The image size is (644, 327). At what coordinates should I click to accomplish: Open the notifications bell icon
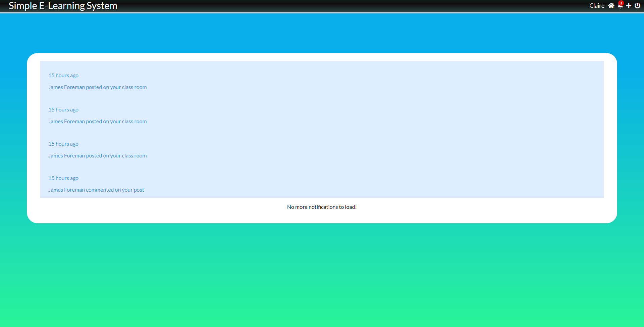click(620, 6)
